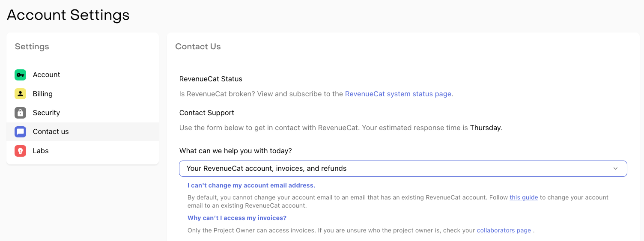The height and width of the screenshot is (241, 644).
Task: Click "I can't change my account email address"
Action: tap(251, 185)
